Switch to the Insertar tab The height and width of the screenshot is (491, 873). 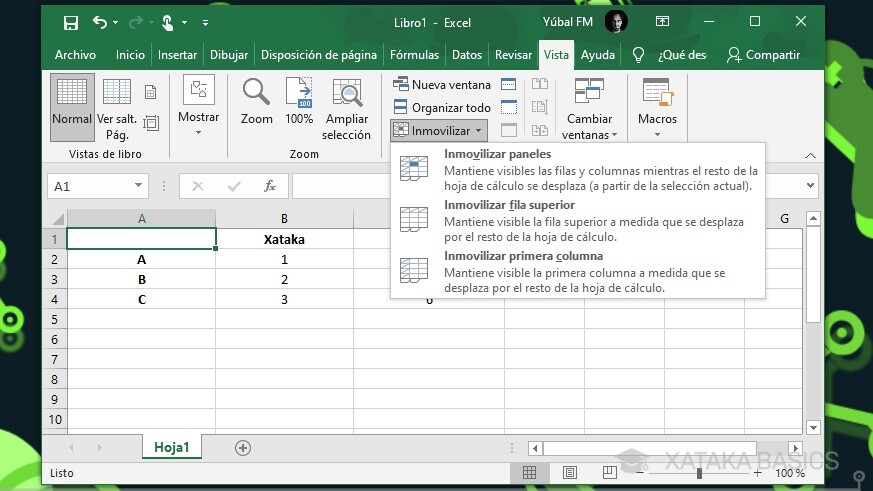177,55
